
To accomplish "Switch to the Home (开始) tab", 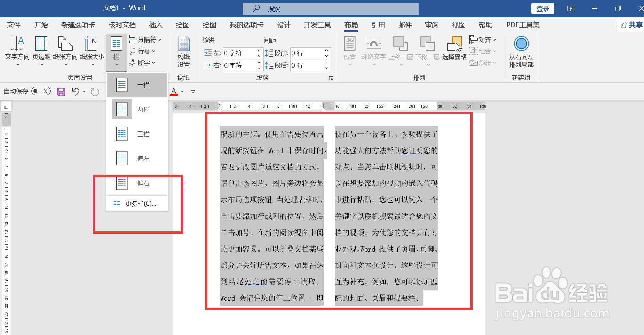I will pos(41,25).
